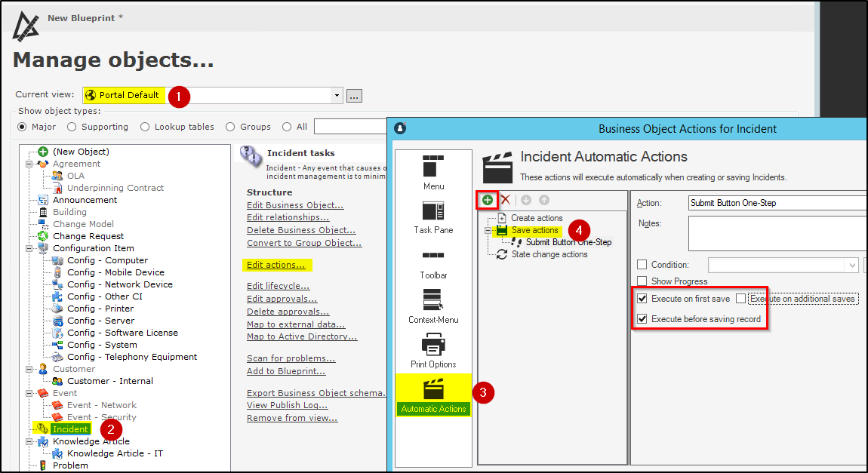Delete the selected action with the red X
The width and height of the screenshot is (868, 473).
(504, 199)
